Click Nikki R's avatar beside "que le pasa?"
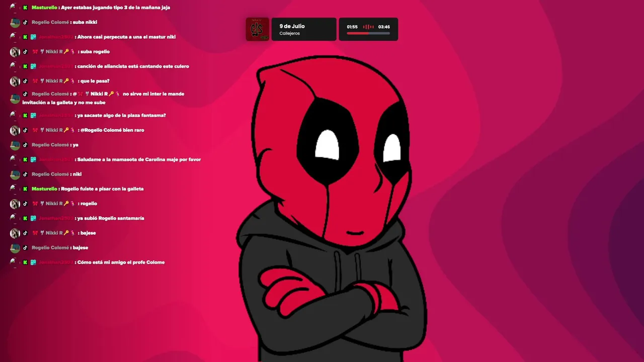 [x=15, y=81]
